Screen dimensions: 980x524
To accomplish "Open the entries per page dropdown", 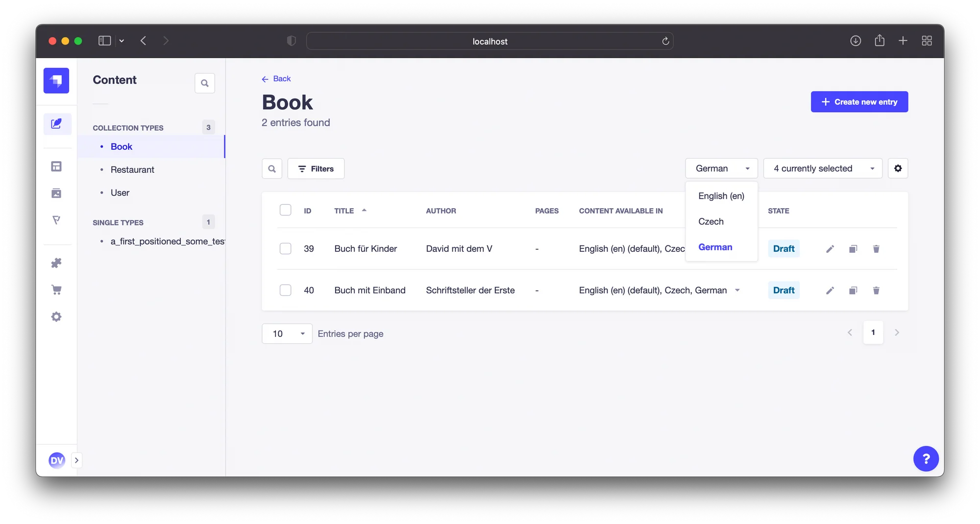I will point(287,333).
